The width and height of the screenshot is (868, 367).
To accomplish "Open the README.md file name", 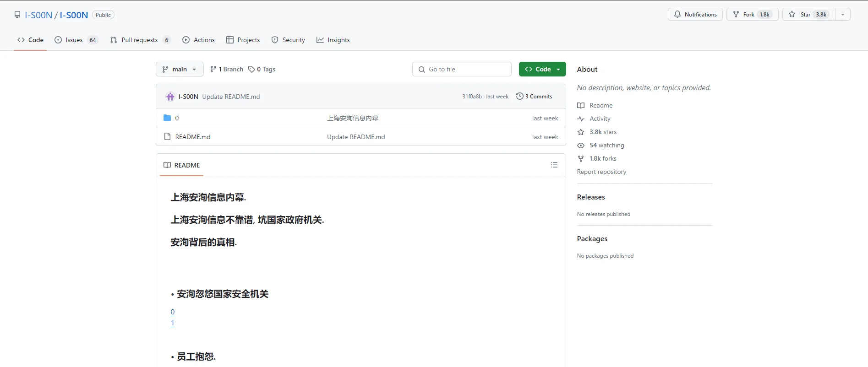I will (x=193, y=137).
